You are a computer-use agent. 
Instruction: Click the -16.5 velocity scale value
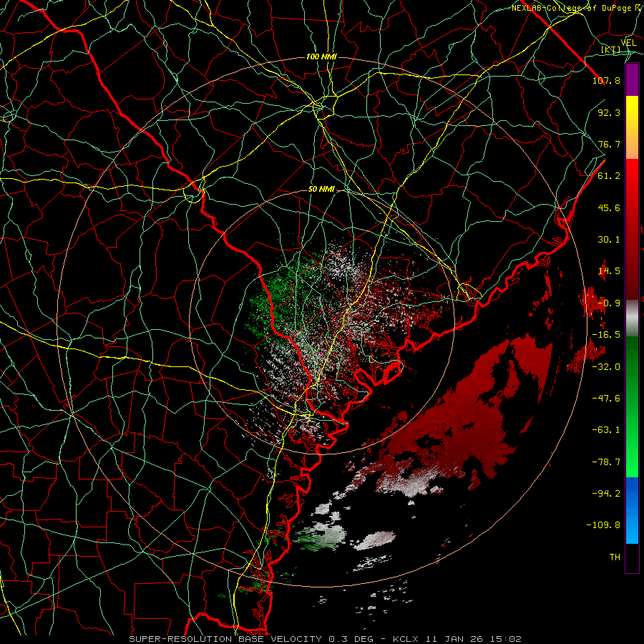[606, 335]
